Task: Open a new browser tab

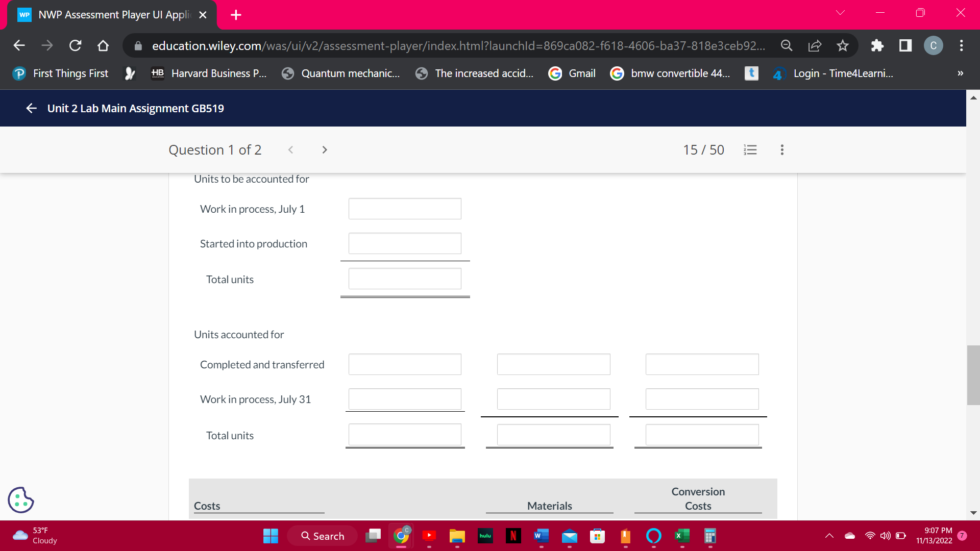Action: click(236, 15)
